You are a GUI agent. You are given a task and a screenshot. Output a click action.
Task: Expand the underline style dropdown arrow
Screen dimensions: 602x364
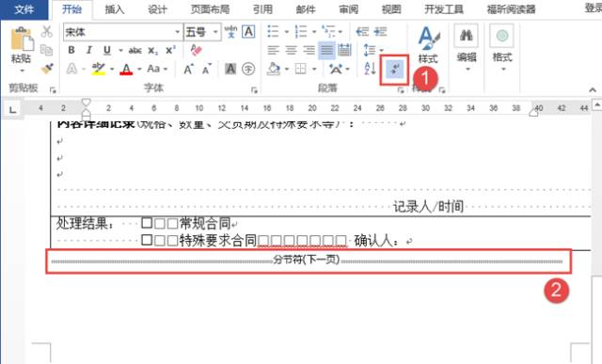[120, 50]
